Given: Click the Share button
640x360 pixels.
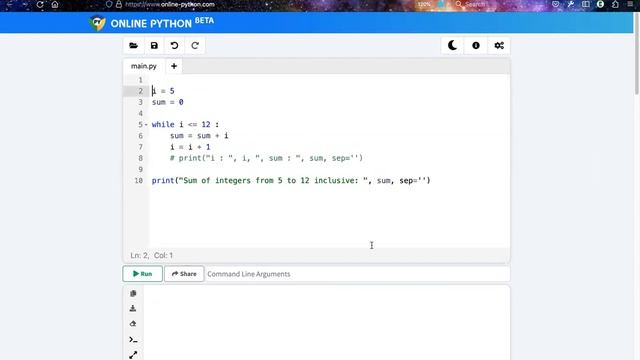Looking at the screenshot, I should (x=184, y=274).
